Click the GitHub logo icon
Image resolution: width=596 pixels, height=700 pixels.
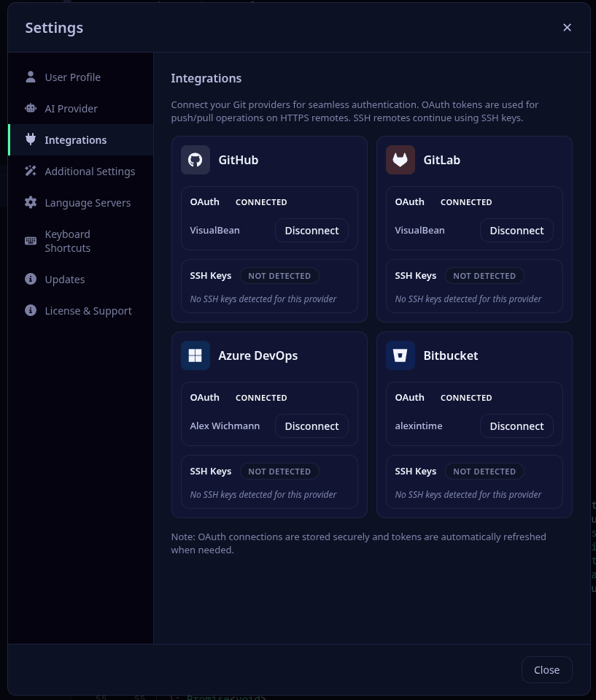[x=195, y=159]
